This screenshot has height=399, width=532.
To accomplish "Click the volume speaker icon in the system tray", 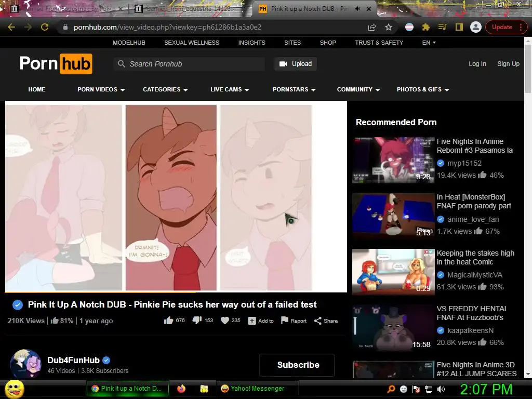I will (x=441, y=389).
